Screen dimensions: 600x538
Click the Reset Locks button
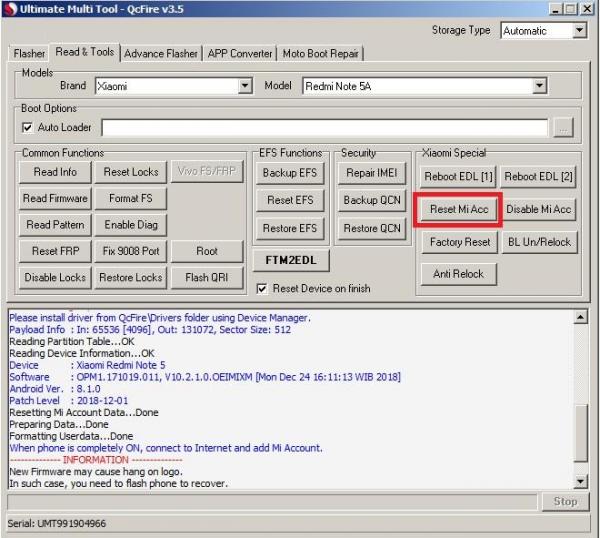click(x=131, y=172)
